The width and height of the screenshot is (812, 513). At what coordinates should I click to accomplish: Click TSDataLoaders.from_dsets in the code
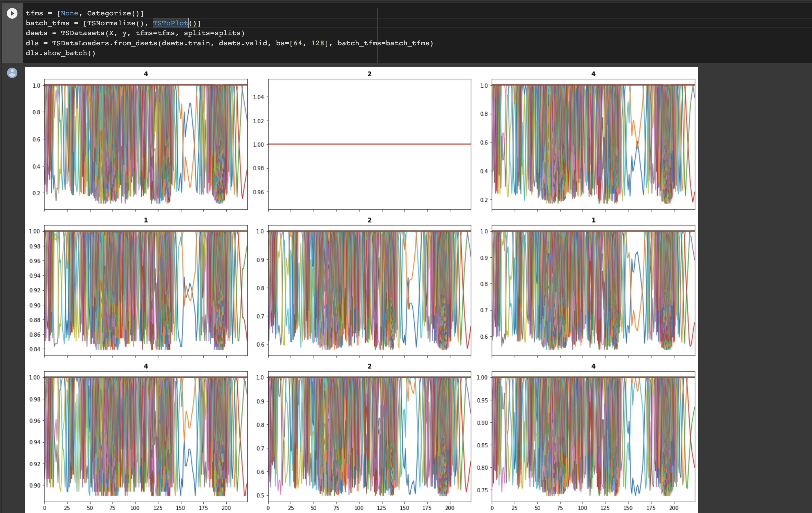[104, 43]
